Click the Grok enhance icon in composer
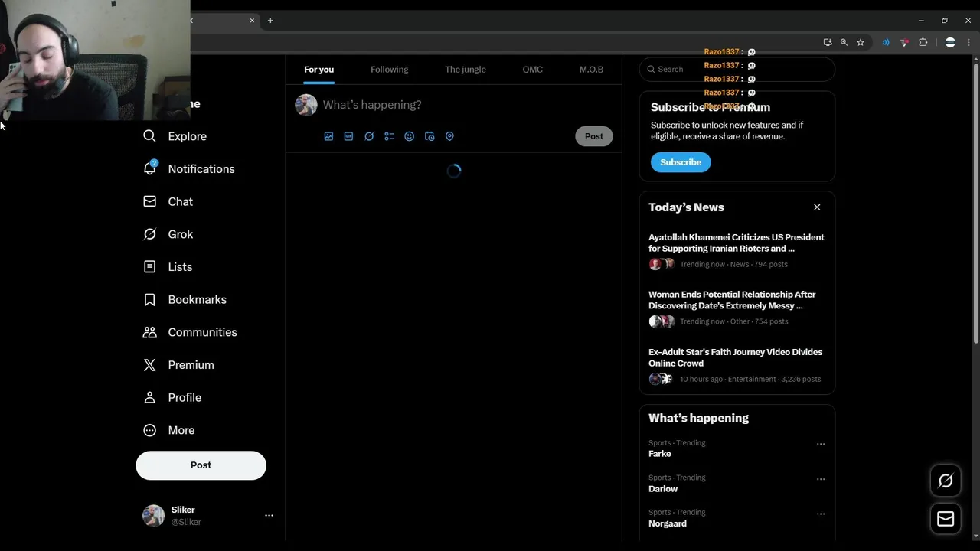 (x=369, y=136)
